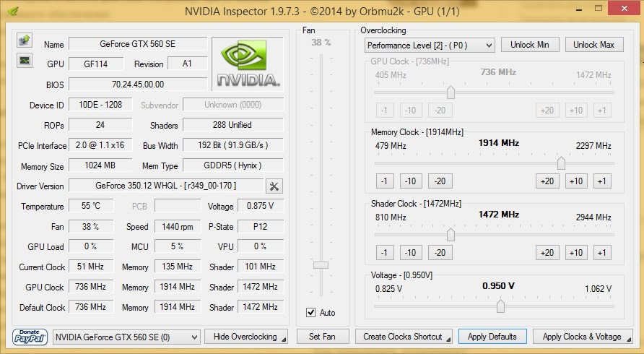Viewport: 644px width, 354px height.
Task: Click the MCU value 5 %
Action: coord(178,246)
